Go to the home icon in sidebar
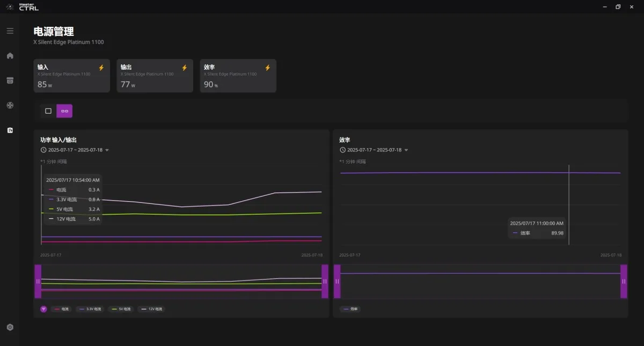The height and width of the screenshot is (346, 644). click(10, 56)
